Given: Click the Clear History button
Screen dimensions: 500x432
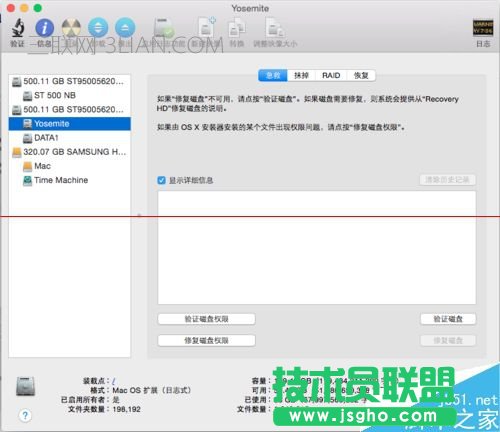Looking at the screenshot, I should click(x=447, y=180).
